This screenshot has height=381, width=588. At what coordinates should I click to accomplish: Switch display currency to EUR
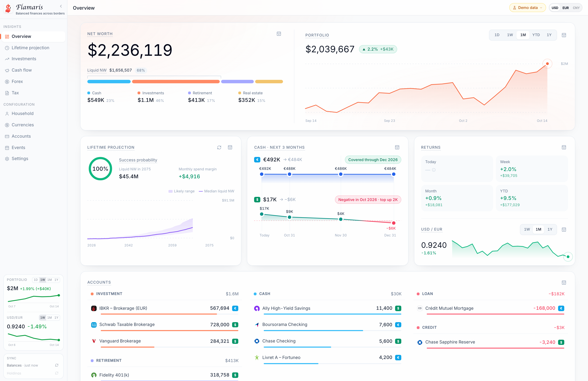pyautogui.click(x=565, y=8)
